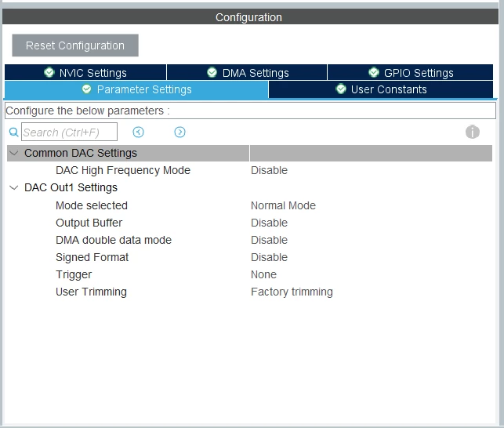Open Output Buffer Disable value
504x428 pixels.
click(269, 223)
